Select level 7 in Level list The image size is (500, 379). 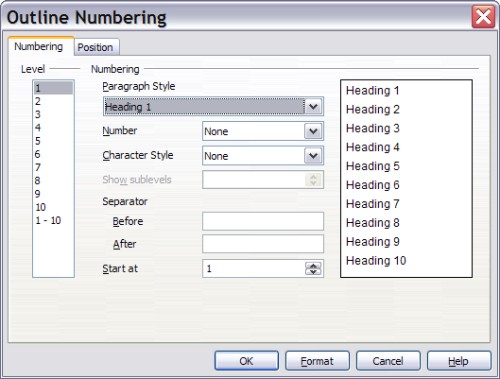pyautogui.click(x=53, y=167)
